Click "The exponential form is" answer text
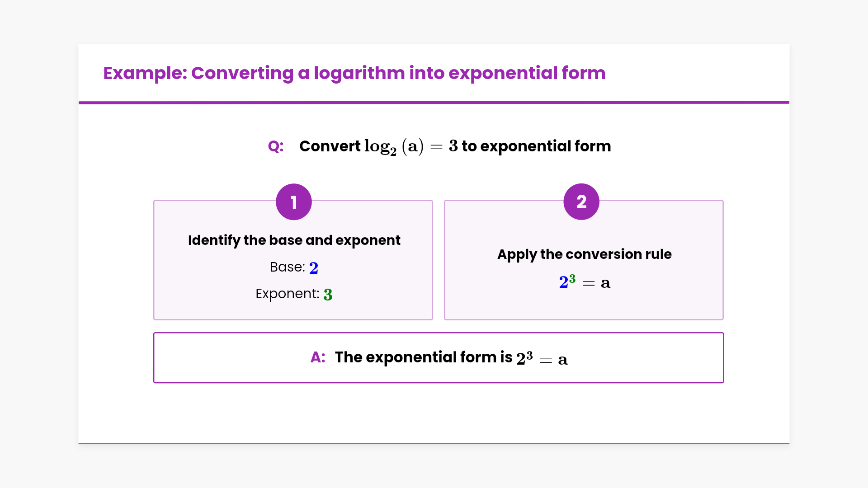Viewport: 868px width, 488px height. point(424,357)
